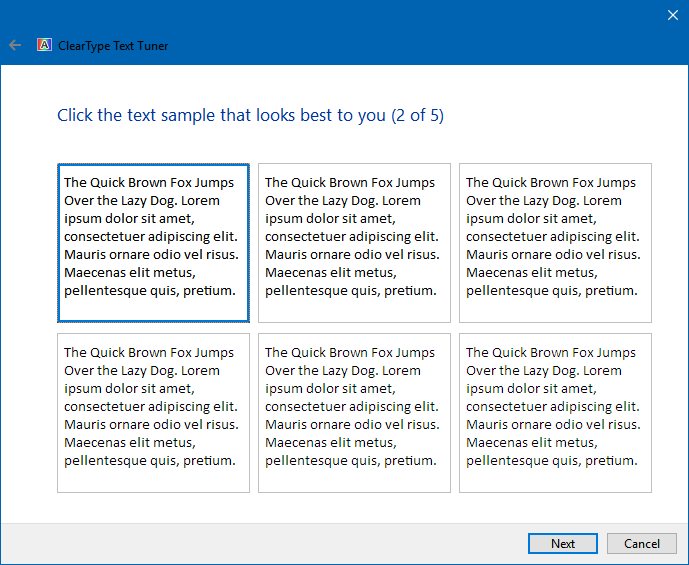Click 'Maecenas elit metus,' in the bottom-right sample
The height and width of the screenshot is (565, 689).
click(532, 442)
